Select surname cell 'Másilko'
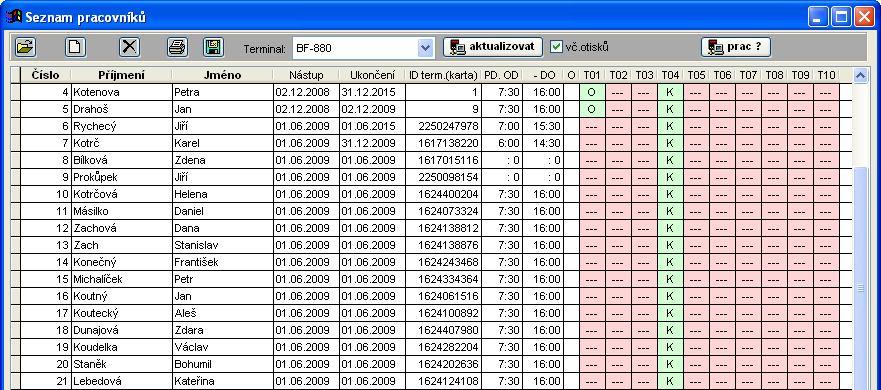881x390 pixels. (x=121, y=211)
